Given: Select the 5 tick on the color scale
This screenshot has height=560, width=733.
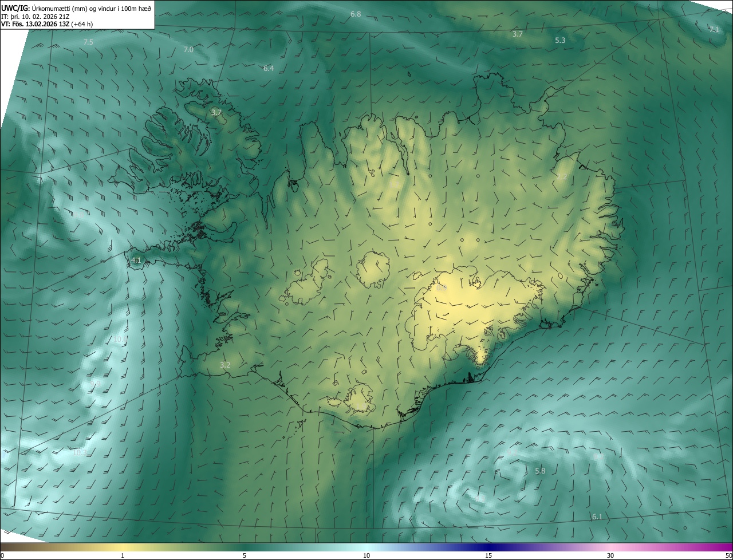Looking at the screenshot, I should [x=245, y=555].
